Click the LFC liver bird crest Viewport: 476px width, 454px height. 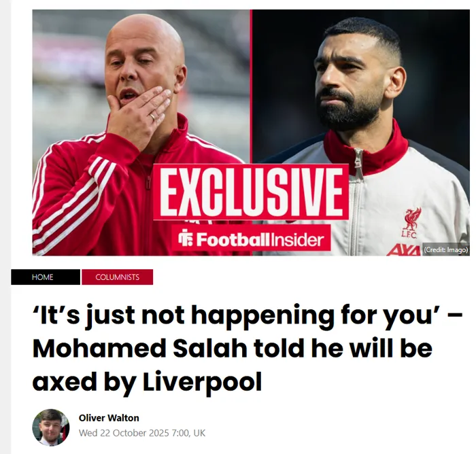click(x=411, y=222)
